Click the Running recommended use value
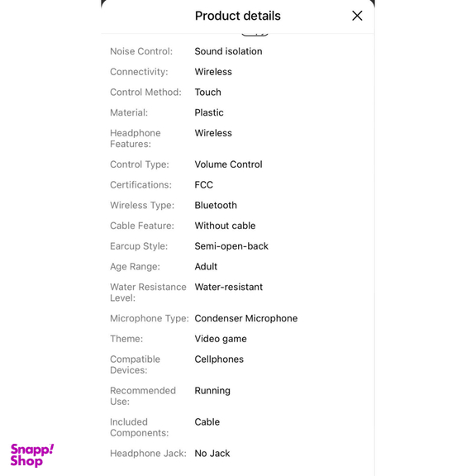Viewport: 476px width, 476px height. [212, 390]
